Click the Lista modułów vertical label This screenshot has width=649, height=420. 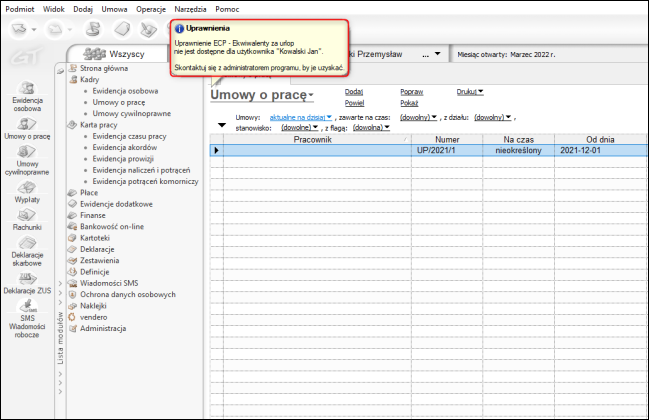(x=60, y=338)
